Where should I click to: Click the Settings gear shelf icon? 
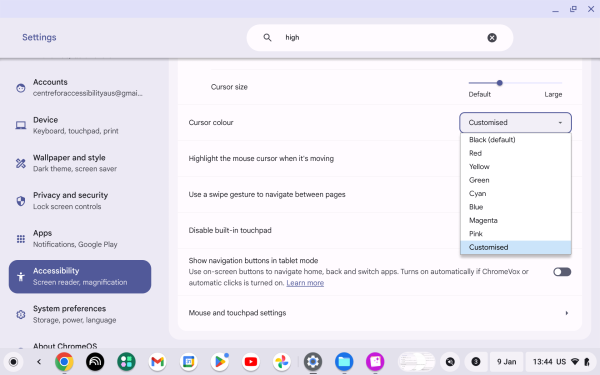(x=313, y=362)
